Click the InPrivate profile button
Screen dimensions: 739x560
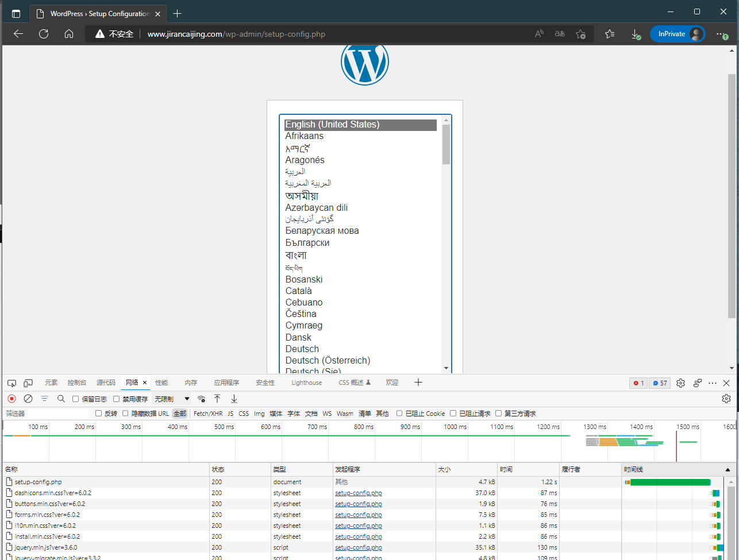(x=678, y=34)
